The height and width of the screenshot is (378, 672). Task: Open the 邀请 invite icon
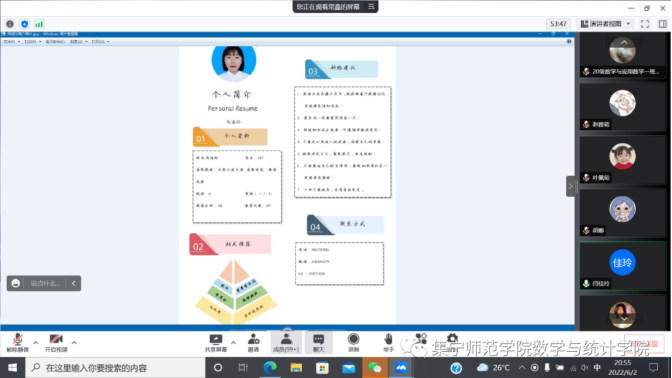tap(253, 343)
